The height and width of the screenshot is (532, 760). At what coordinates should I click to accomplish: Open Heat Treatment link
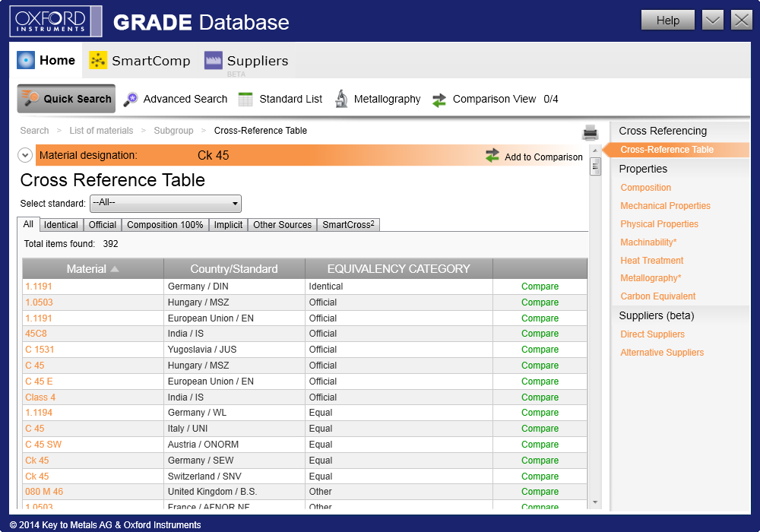click(x=652, y=261)
